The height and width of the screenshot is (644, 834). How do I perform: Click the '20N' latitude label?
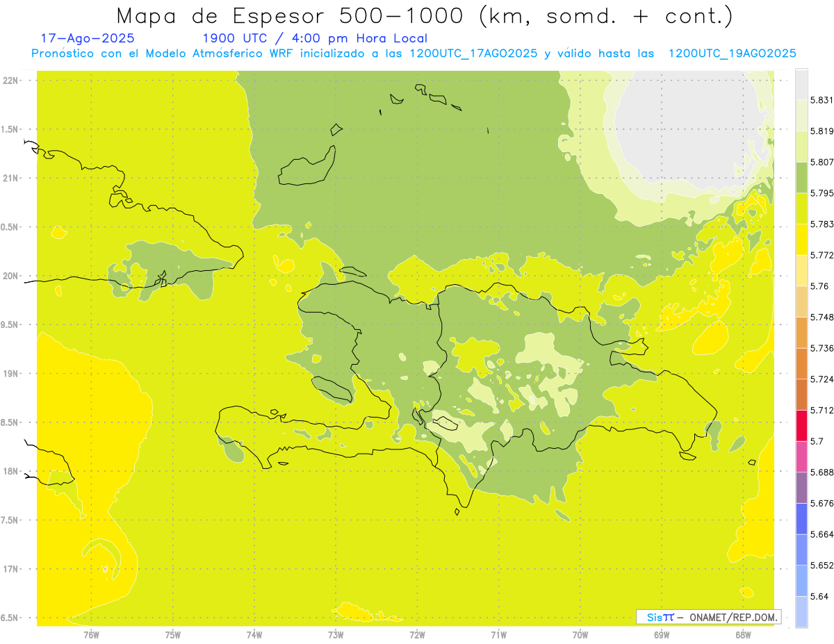point(11,276)
